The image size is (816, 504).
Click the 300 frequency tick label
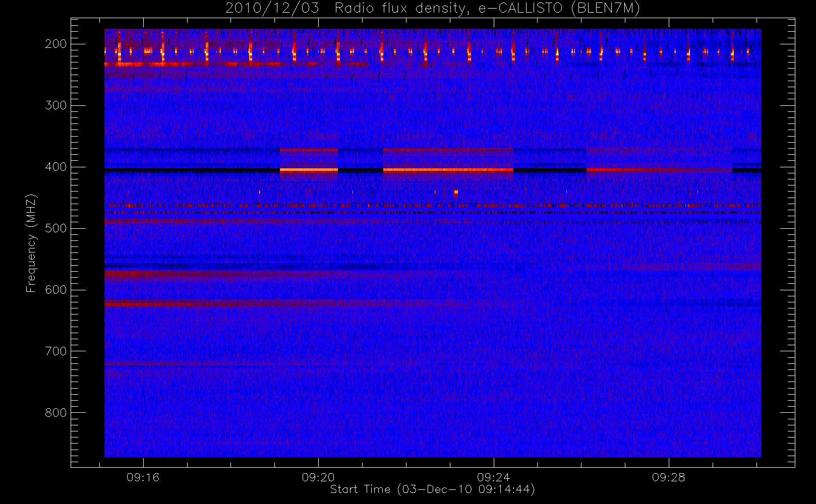[56, 105]
